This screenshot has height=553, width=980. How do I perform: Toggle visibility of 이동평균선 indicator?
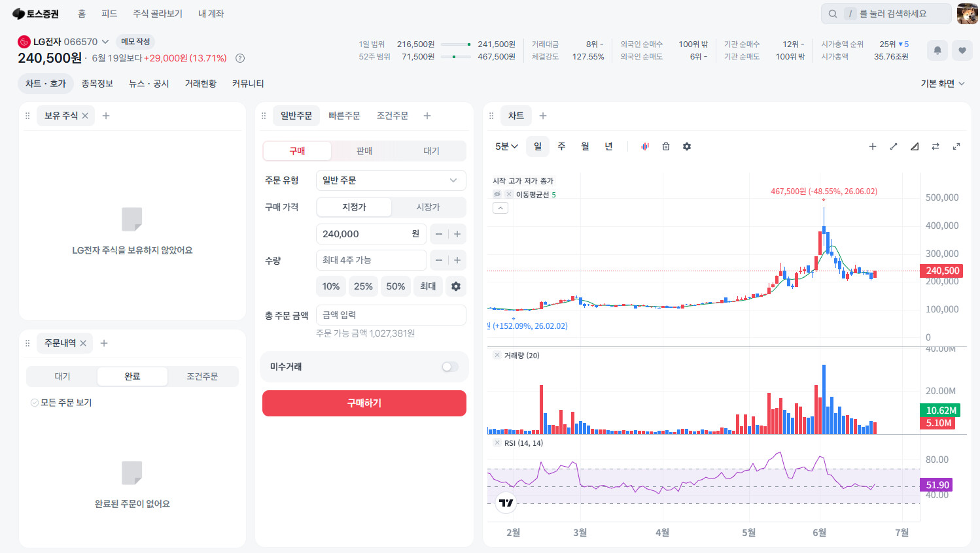[x=497, y=194]
